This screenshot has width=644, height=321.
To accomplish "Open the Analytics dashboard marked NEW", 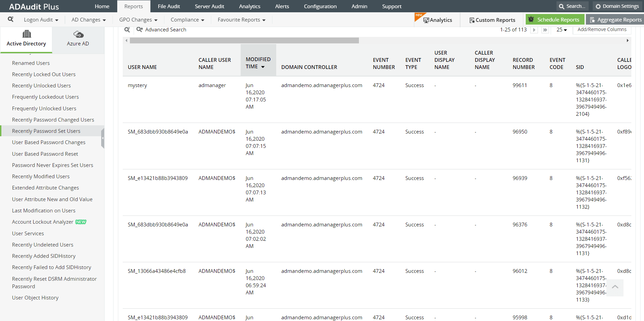I will [x=437, y=20].
